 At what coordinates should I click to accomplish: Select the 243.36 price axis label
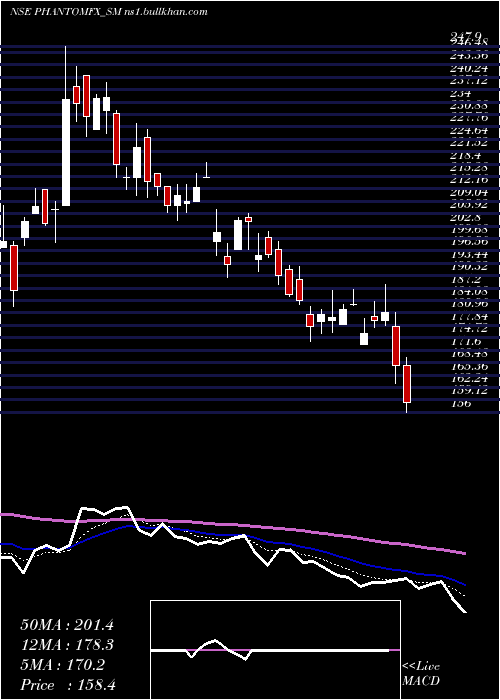point(469,57)
